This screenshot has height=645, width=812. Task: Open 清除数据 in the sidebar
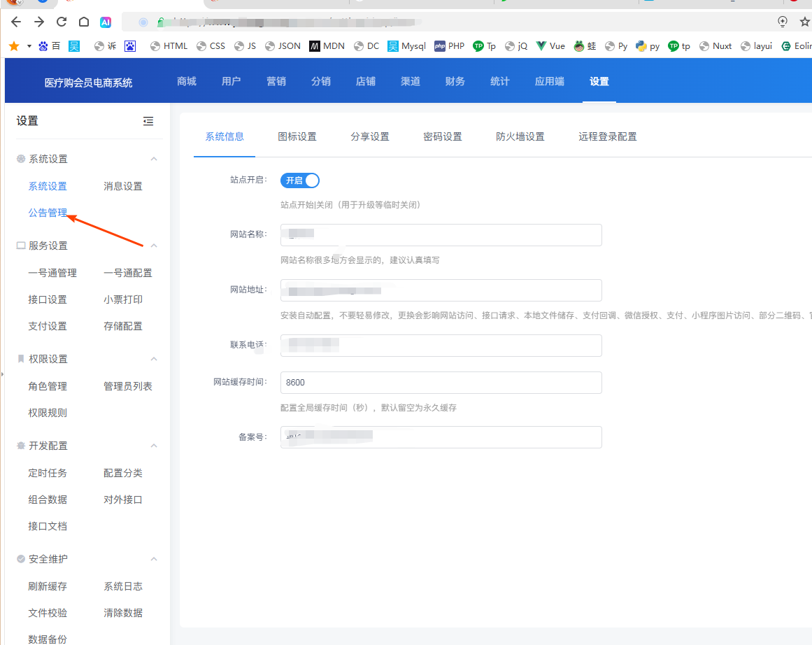(122, 613)
